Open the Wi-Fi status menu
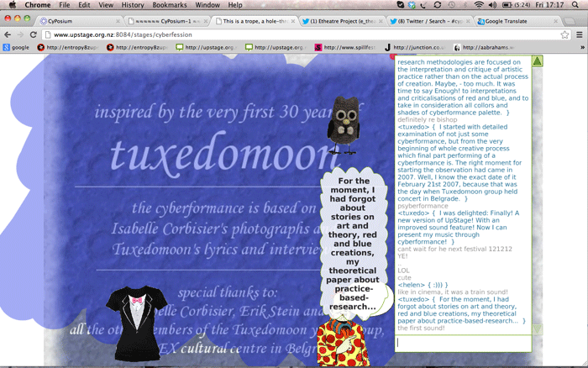588x368 pixels. tap(479, 5)
